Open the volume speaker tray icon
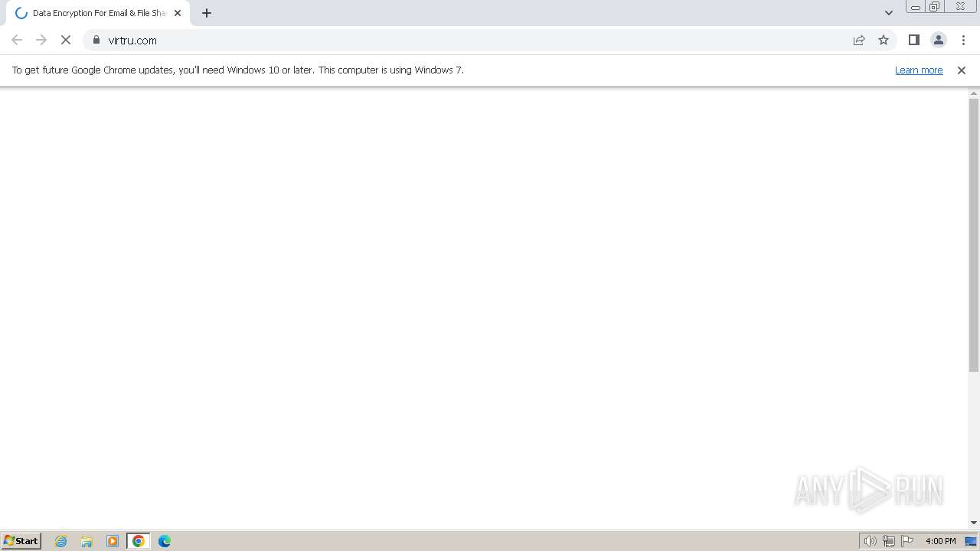 [x=871, y=541]
